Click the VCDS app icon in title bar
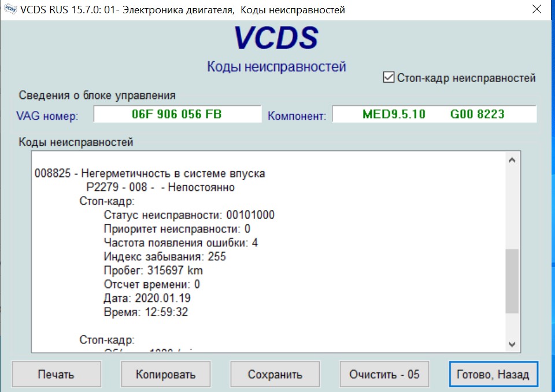Screen dimensions: 555x392 tap(9, 10)
